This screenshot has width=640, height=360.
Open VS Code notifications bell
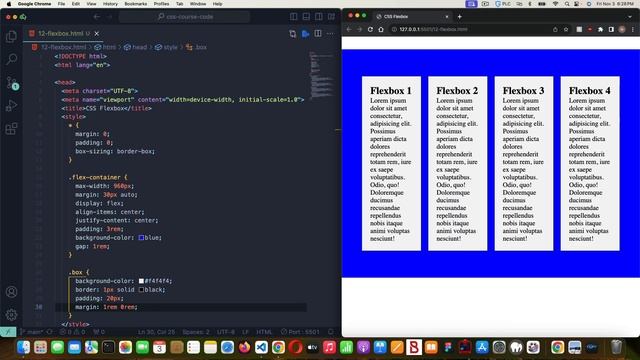(331, 332)
